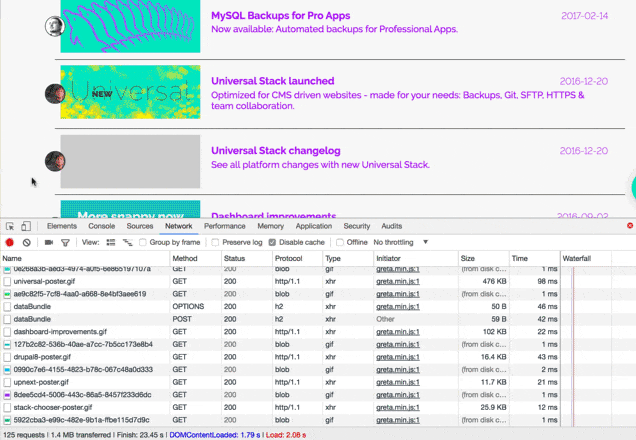636x440 pixels.
Task: Toggle the device toolbar icon
Action: tap(26, 227)
